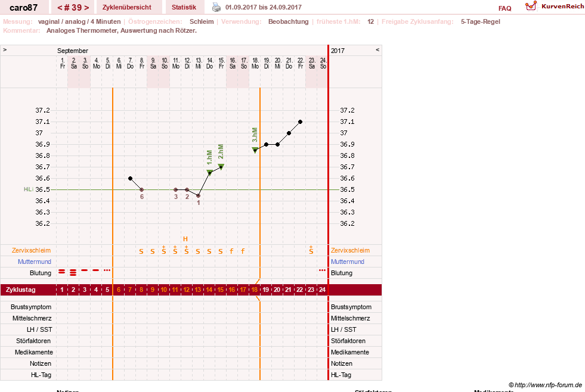Click the spotting dots on day 5
Screen dimensions: 585x392
[x=107, y=270]
